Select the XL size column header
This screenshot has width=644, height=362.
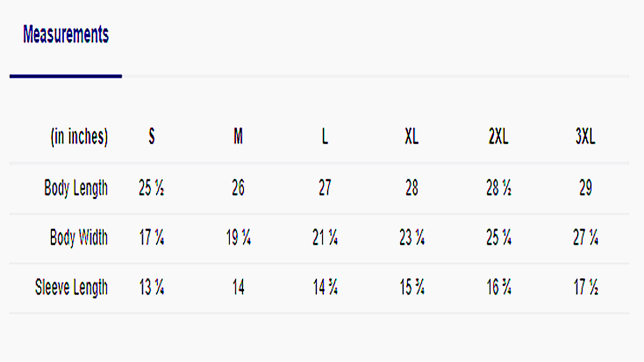coord(412,137)
